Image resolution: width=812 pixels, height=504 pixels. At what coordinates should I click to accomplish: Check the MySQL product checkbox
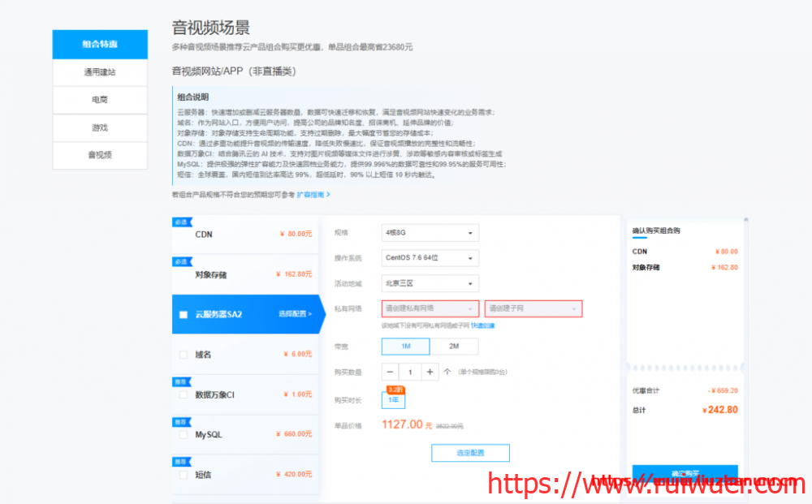coord(184,434)
